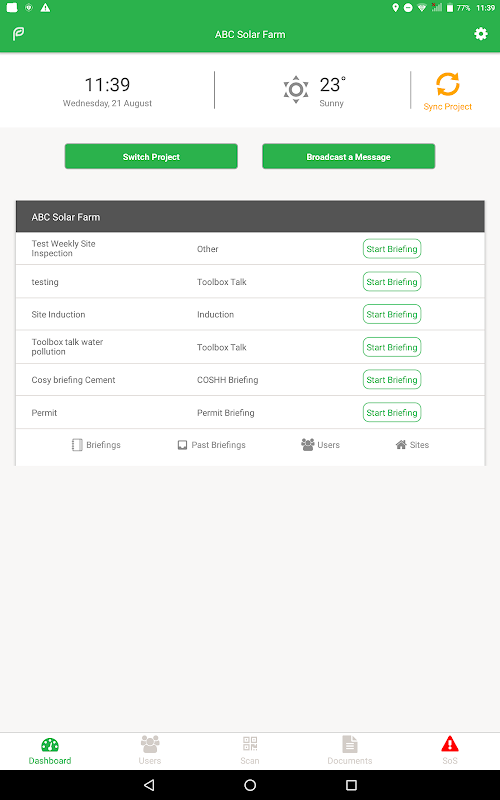Image resolution: width=500 pixels, height=800 pixels.
Task: Open the Briefings section link
Action: click(96, 445)
